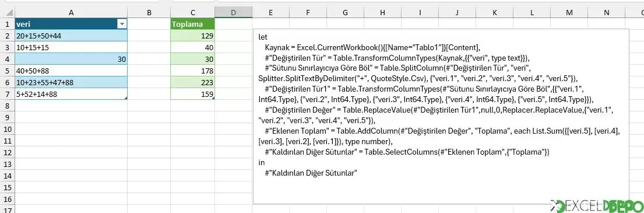Select row 12 header

tap(7, 152)
